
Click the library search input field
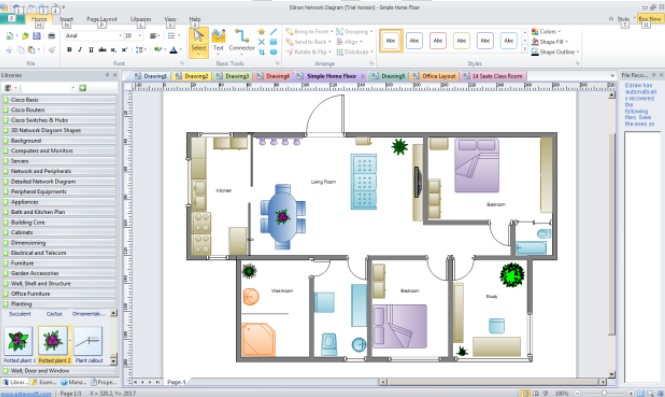tap(48, 88)
